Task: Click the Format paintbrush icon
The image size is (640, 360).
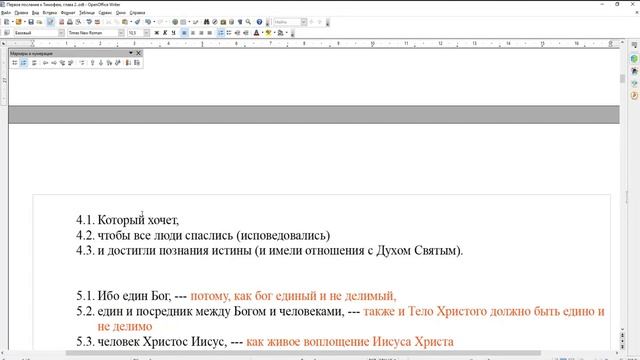Action: [x=138, y=22]
